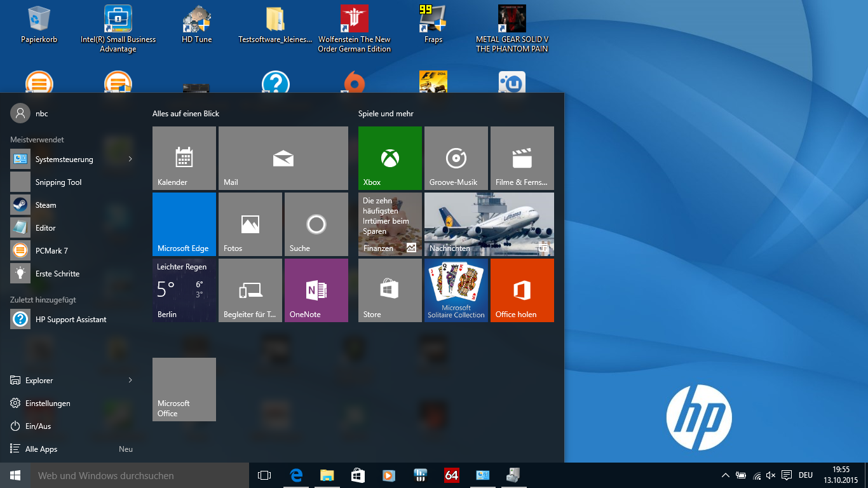Open the Fotos tile
Viewport: 868px width, 488px height.
[250, 224]
